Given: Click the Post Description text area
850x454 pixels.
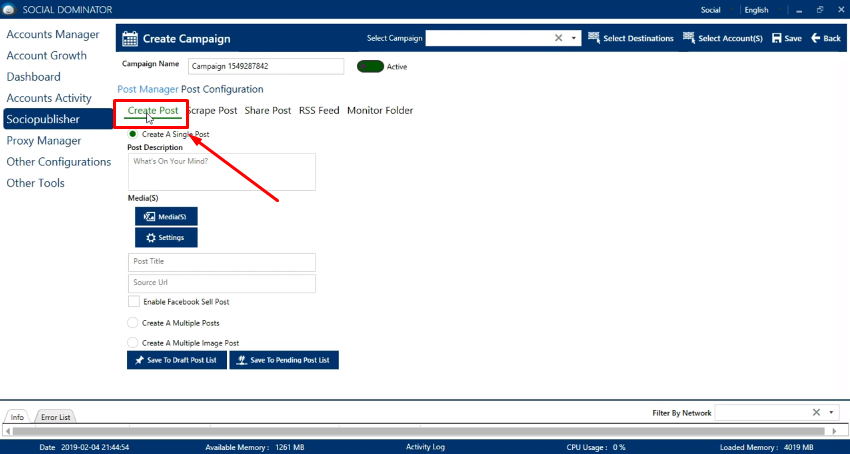Looking at the screenshot, I should pyautogui.click(x=222, y=172).
